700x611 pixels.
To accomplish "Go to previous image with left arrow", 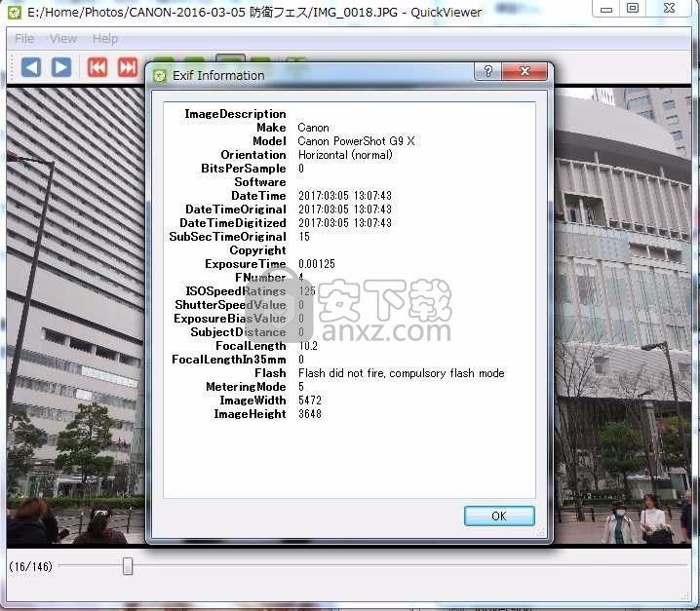I will [31, 67].
